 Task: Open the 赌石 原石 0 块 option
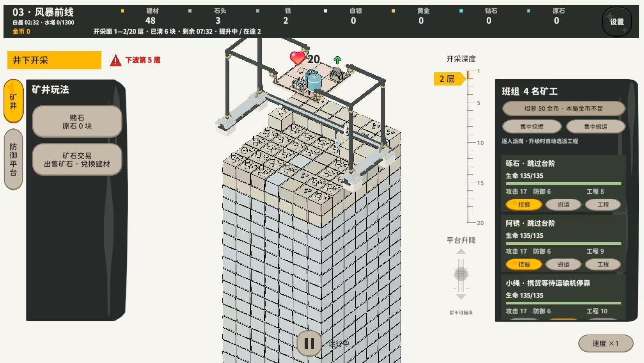[x=77, y=122]
